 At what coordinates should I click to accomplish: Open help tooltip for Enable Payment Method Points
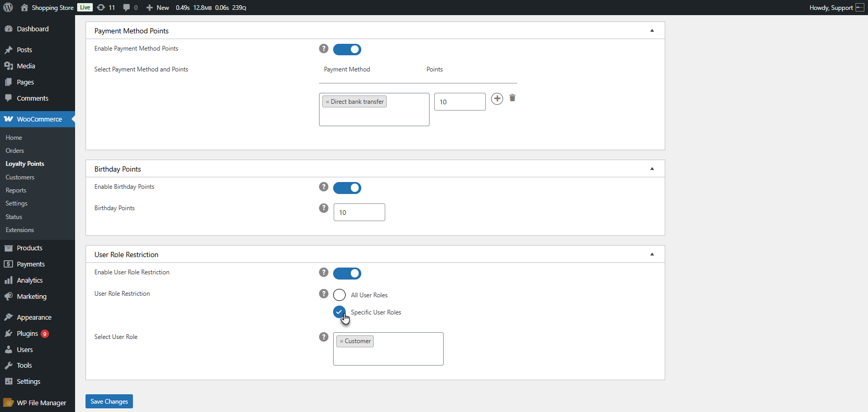coord(324,49)
